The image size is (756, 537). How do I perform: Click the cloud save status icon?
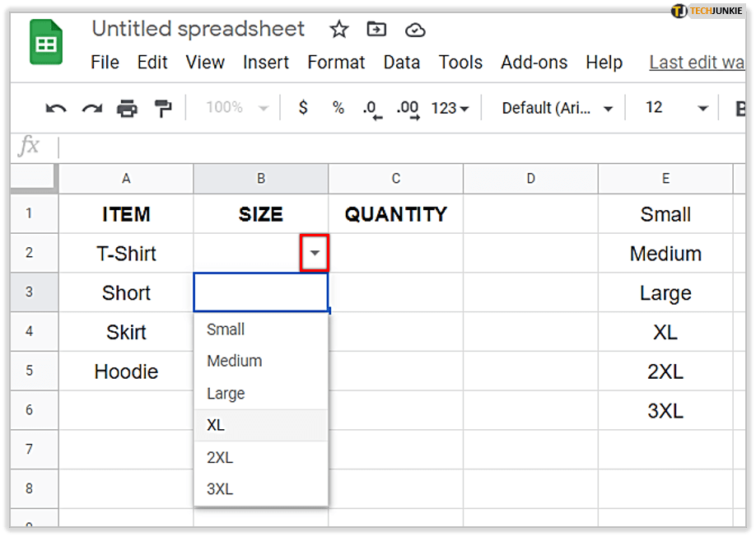(415, 30)
